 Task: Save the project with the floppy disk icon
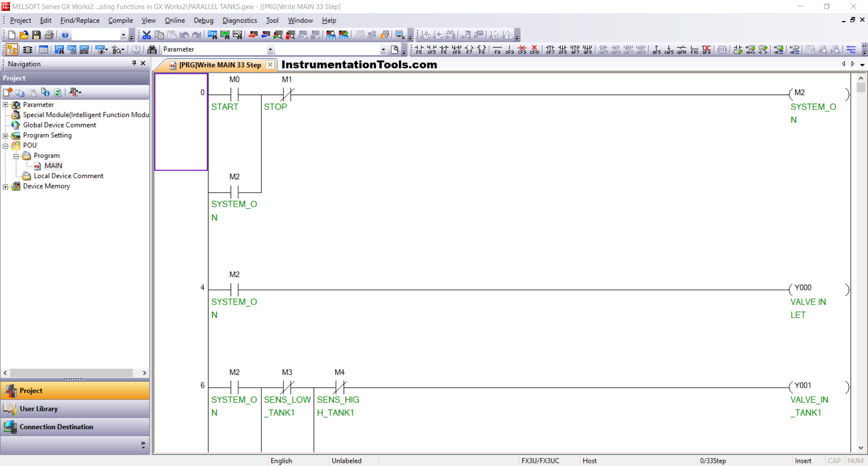[37, 35]
